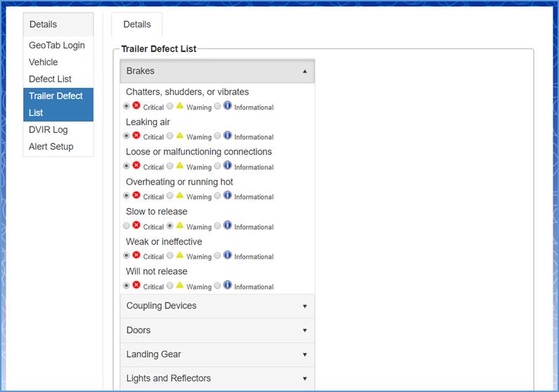The width and height of the screenshot is (559, 392).
Task: Click yellow Warning icon for Overheating or running hot
Action: 180,195
